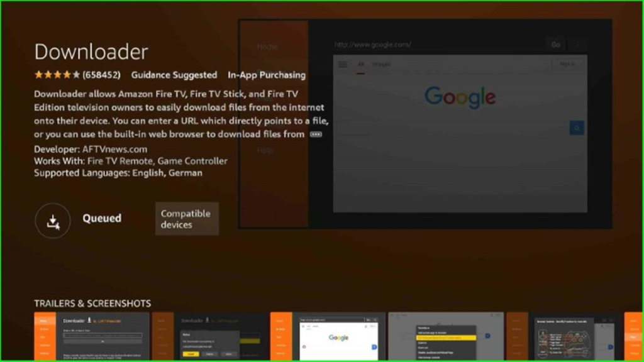The image size is (644, 362).
Task: Select the All tab in the preview
Action: tap(360, 65)
